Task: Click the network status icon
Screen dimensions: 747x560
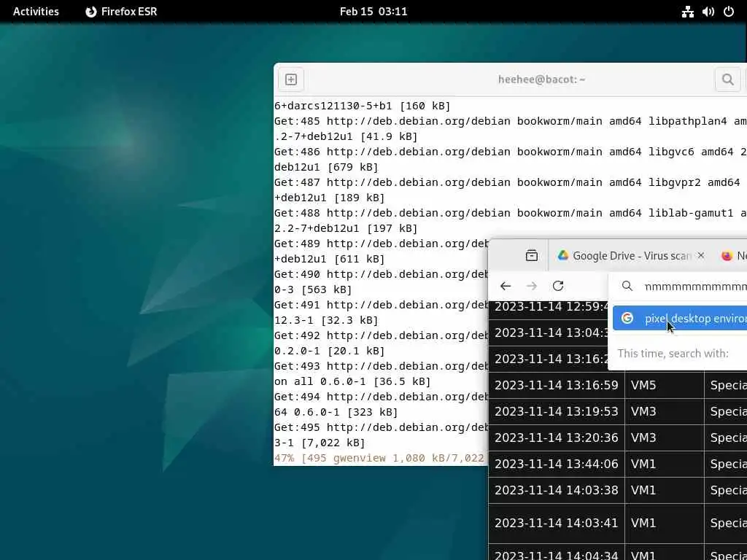Action: pyautogui.click(x=687, y=12)
